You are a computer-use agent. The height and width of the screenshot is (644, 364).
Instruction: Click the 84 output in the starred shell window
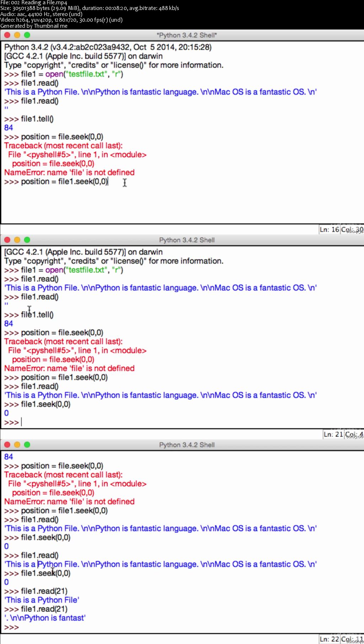click(x=9, y=128)
